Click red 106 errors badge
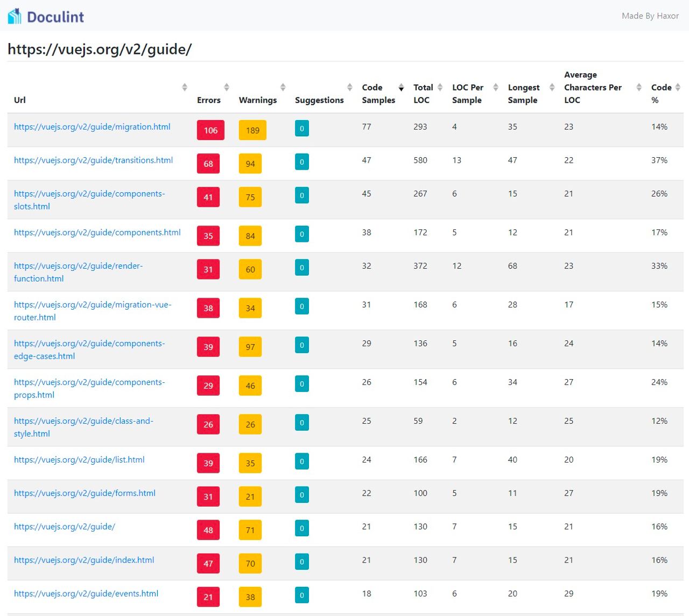This screenshot has height=616, width=689. (x=210, y=130)
